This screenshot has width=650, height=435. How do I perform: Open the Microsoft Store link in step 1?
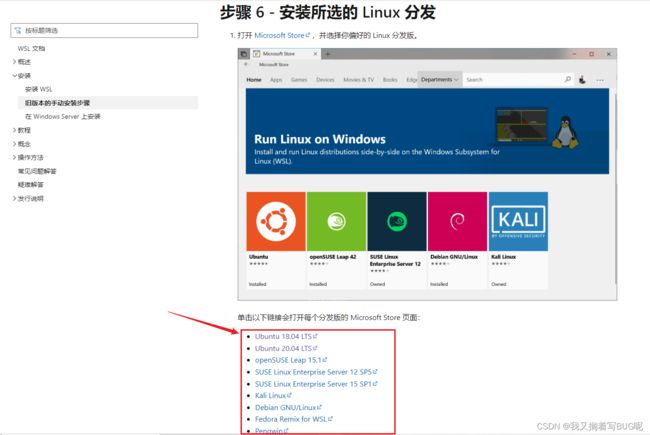pos(282,35)
